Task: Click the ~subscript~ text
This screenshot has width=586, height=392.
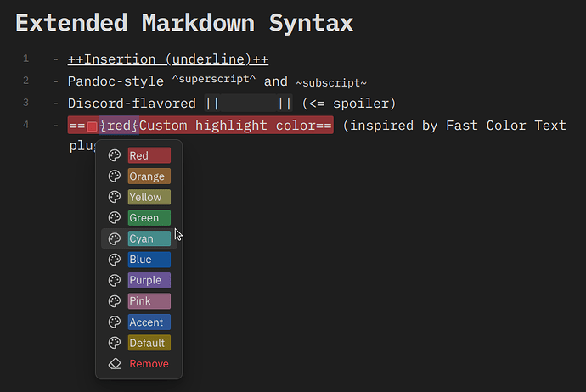Action: tap(331, 83)
